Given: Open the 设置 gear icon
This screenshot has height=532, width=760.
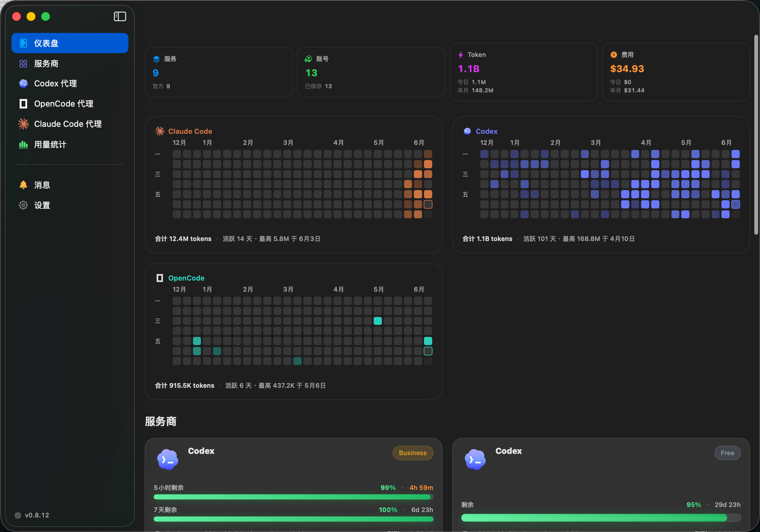Looking at the screenshot, I should 23,205.
